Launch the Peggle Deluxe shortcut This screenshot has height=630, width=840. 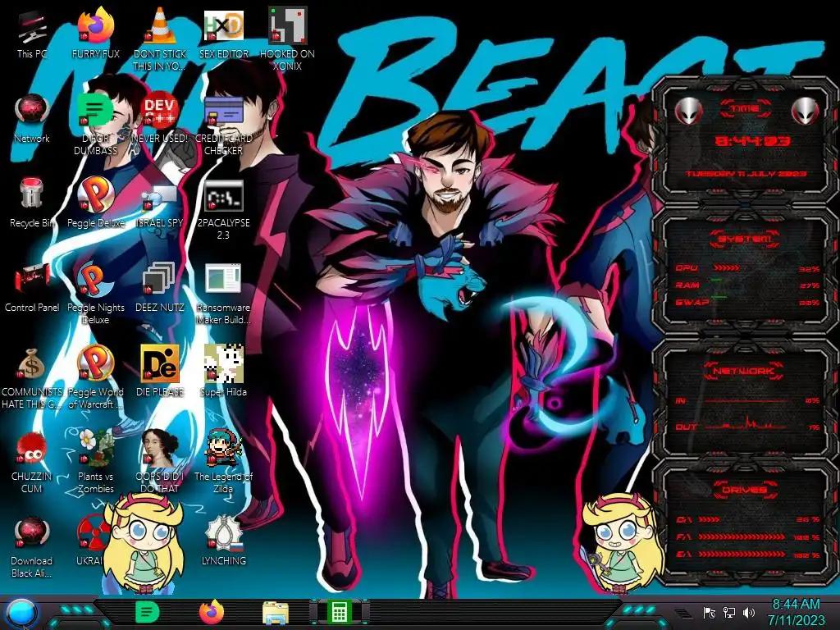pyautogui.click(x=95, y=203)
